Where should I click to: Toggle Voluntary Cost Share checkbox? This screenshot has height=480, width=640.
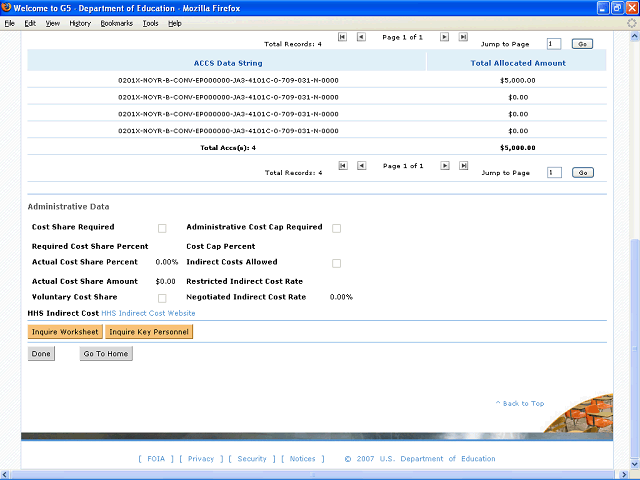(x=162, y=298)
